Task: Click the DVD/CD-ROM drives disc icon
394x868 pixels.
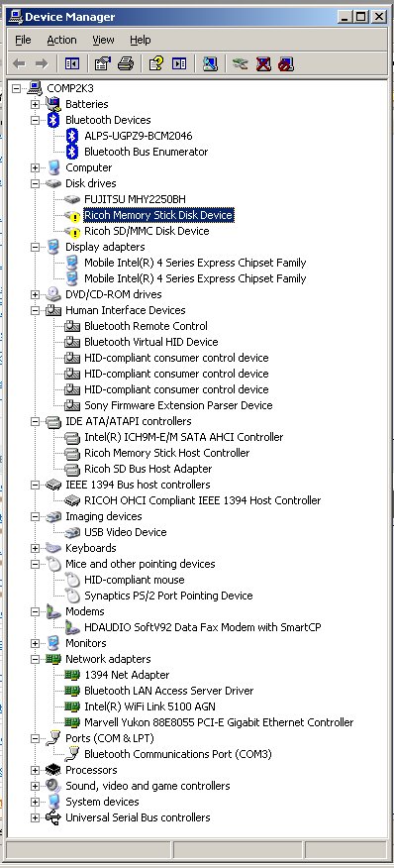Action: click(53, 294)
